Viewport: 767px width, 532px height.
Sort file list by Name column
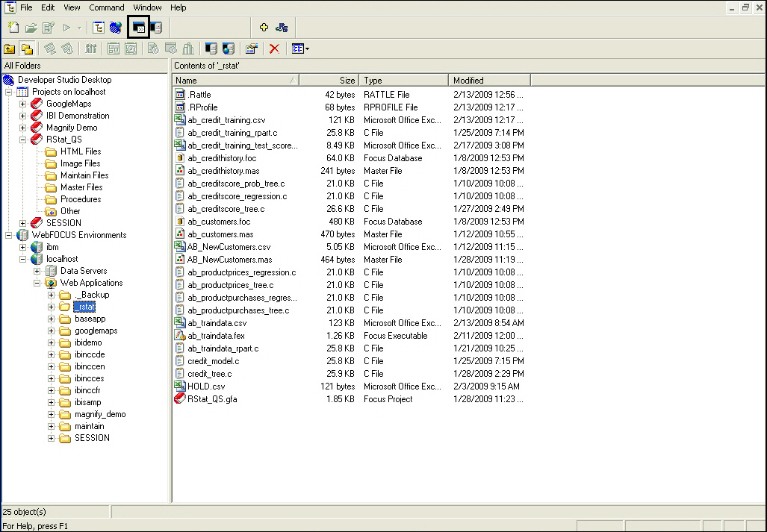pos(236,80)
